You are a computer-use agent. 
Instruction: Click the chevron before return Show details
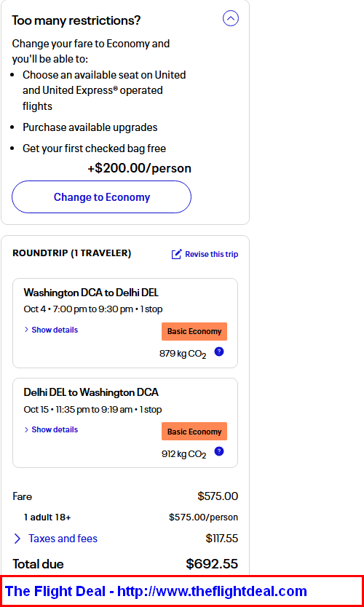pyautogui.click(x=26, y=429)
